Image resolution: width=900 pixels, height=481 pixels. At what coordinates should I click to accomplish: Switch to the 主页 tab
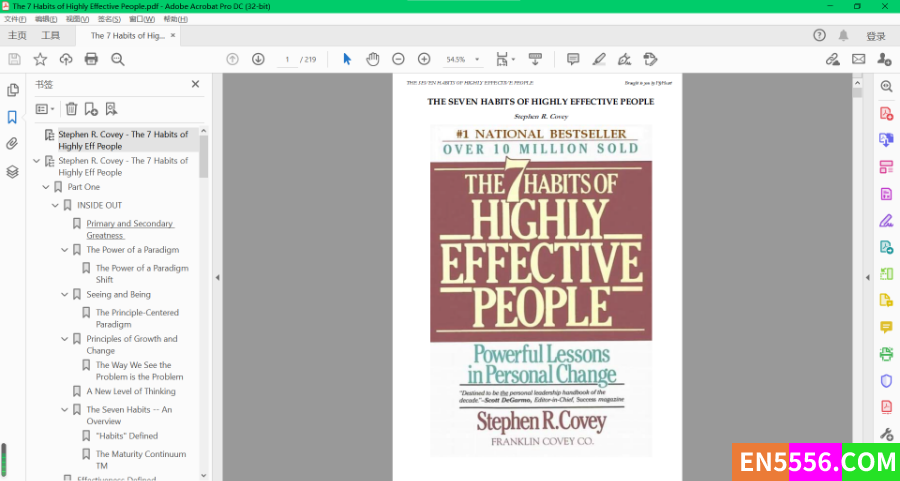(17, 36)
